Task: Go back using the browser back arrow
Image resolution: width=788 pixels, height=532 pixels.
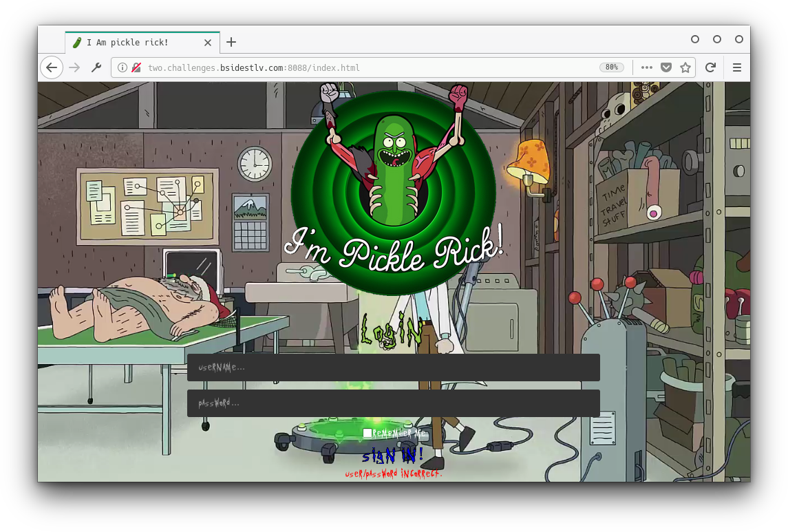Action: click(52, 67)
